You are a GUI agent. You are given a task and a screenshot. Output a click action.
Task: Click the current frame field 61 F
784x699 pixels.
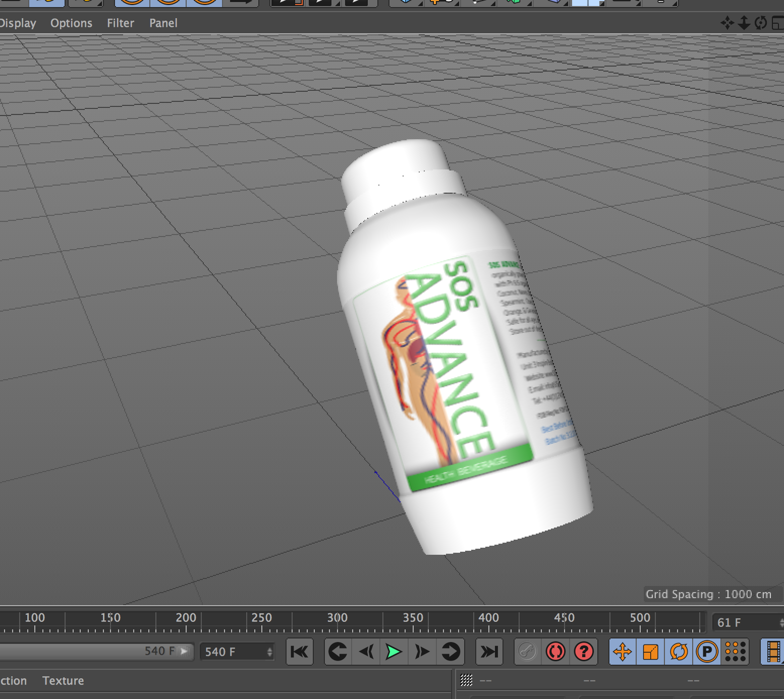tap(748, 622)
